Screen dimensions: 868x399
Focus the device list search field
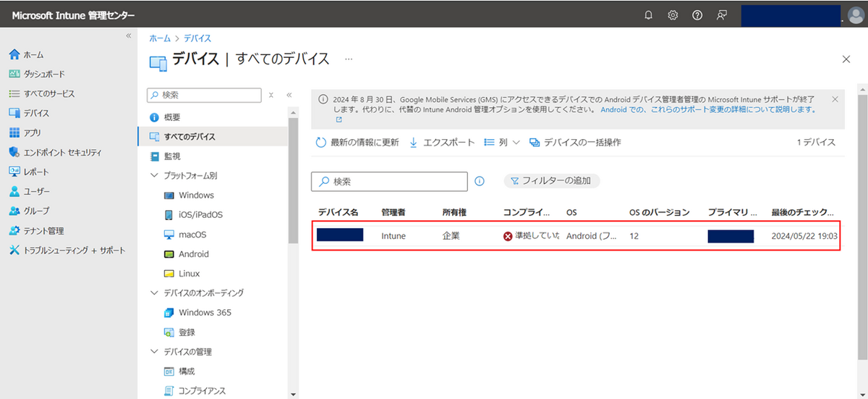click(389, 181)
